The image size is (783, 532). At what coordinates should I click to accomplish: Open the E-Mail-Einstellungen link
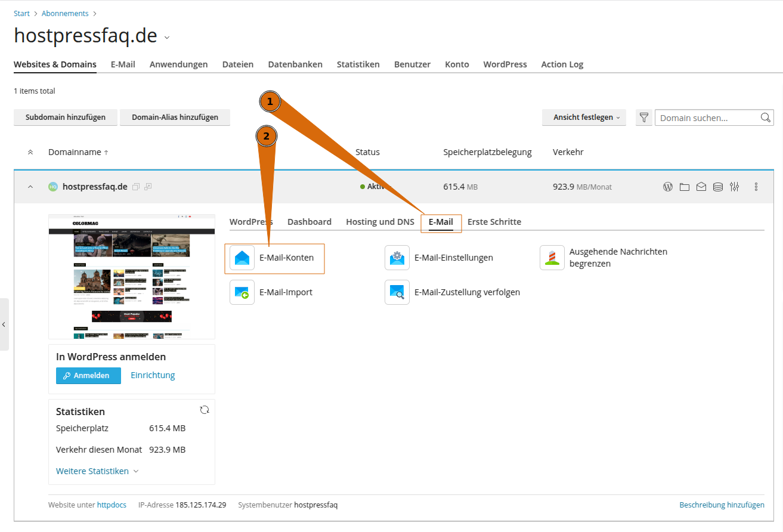454,258
